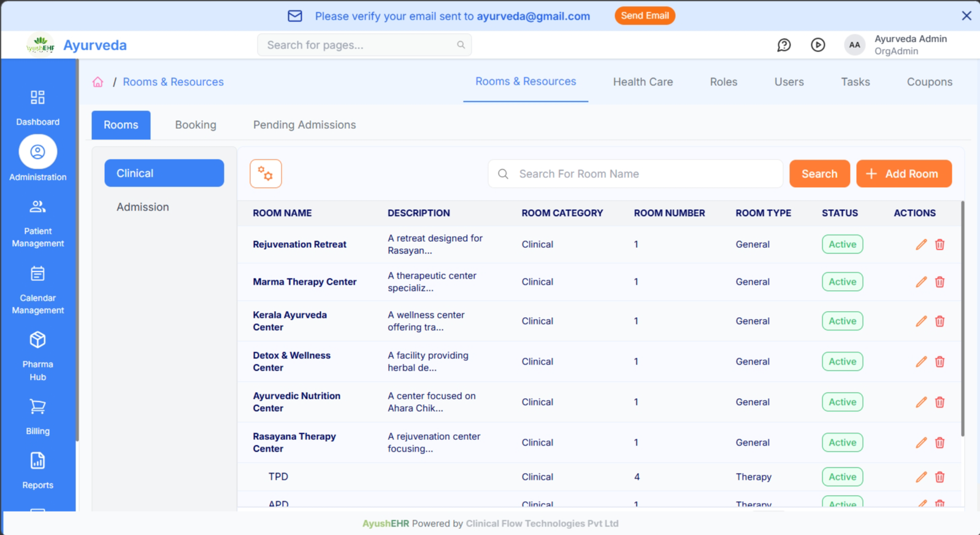The width and height of the screenshot is (980, 535).
Task: Select the Clinical room category
Action: (x=164, y=173)
